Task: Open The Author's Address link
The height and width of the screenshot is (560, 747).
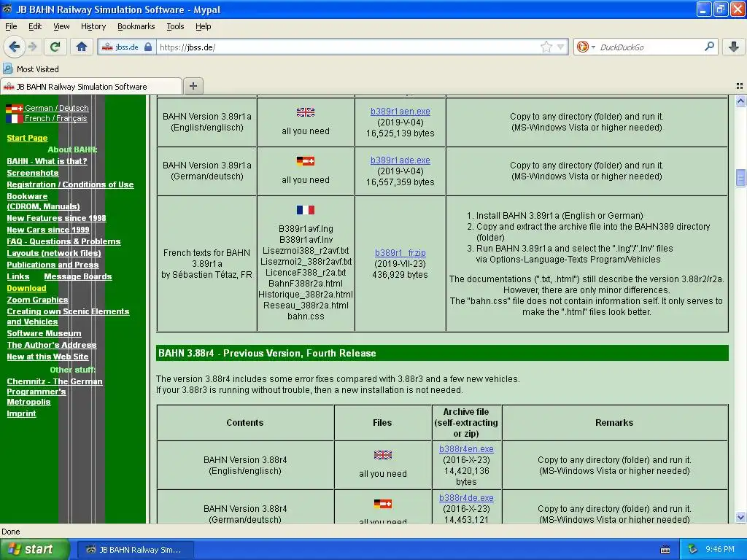Action: click(52, 345)
